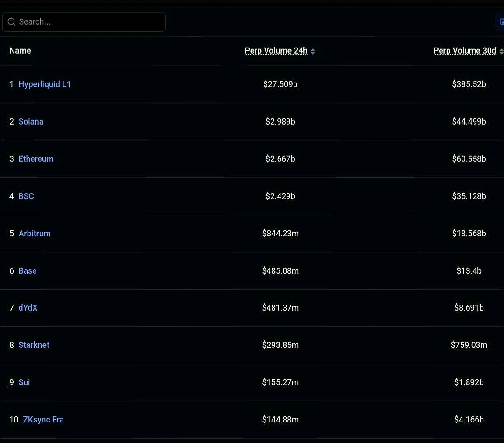Select the $18.568b Arbitrum 30d value
504x443 pixels.
click(x=469, y=233)
